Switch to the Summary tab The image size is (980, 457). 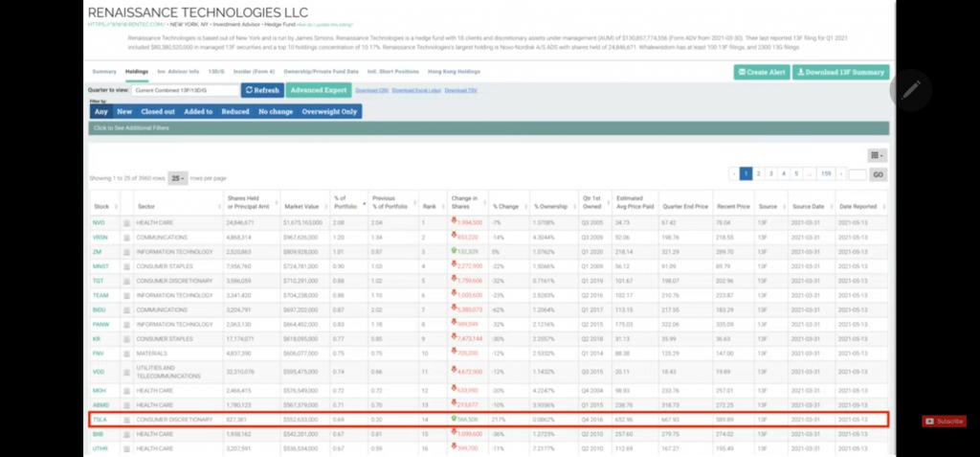point(104,71)
